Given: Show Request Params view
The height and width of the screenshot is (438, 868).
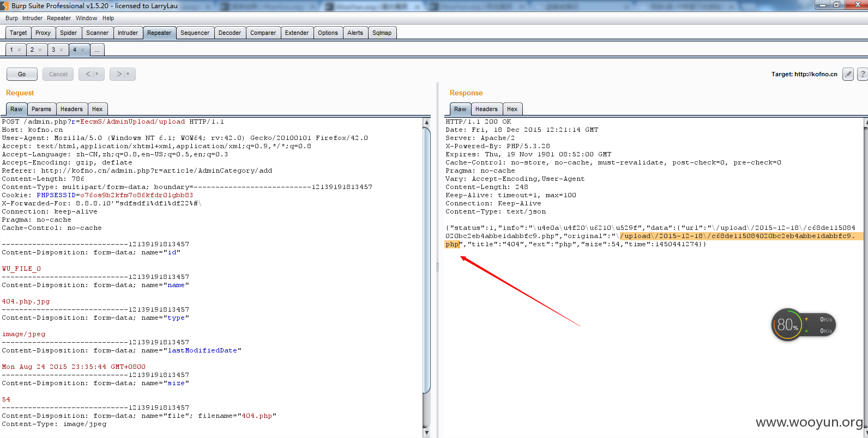Looking at the screenshot, I should pyautogui.click(x=41, y=109).
